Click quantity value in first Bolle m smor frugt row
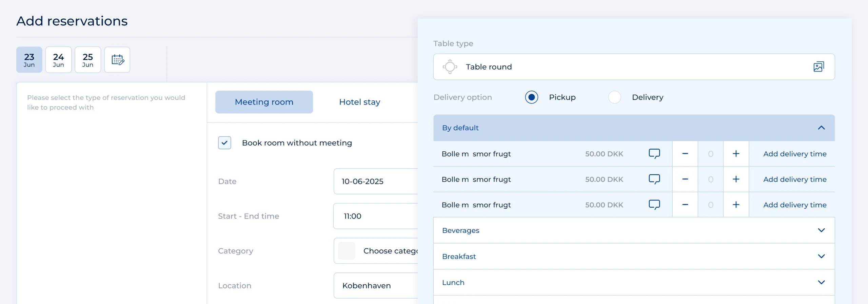The image size is (868, 304). [x=711, y=154]
